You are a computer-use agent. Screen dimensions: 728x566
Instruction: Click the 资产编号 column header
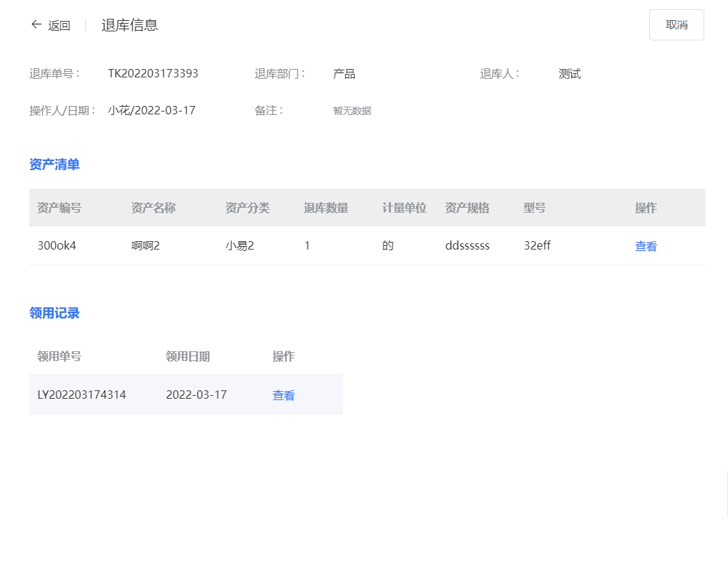point(59,208)
